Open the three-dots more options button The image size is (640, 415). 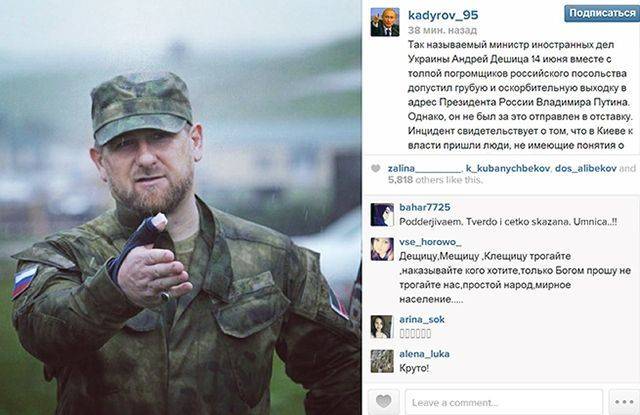pyautogui.click(x=624, y=402)
